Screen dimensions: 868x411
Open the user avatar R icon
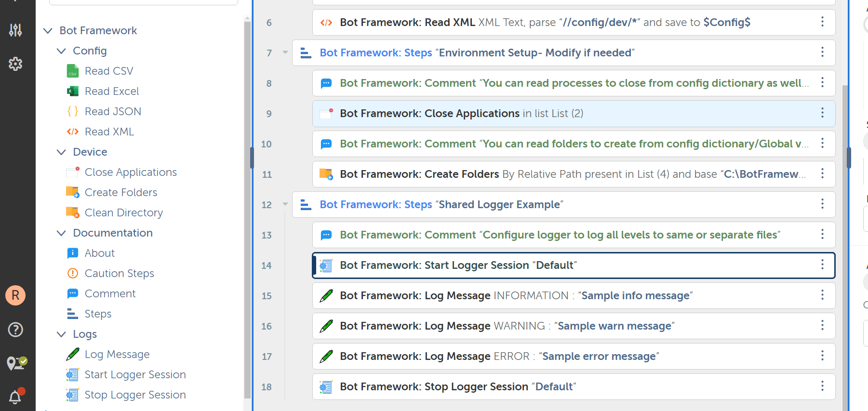pyautogui.click(x=15, y=295)
